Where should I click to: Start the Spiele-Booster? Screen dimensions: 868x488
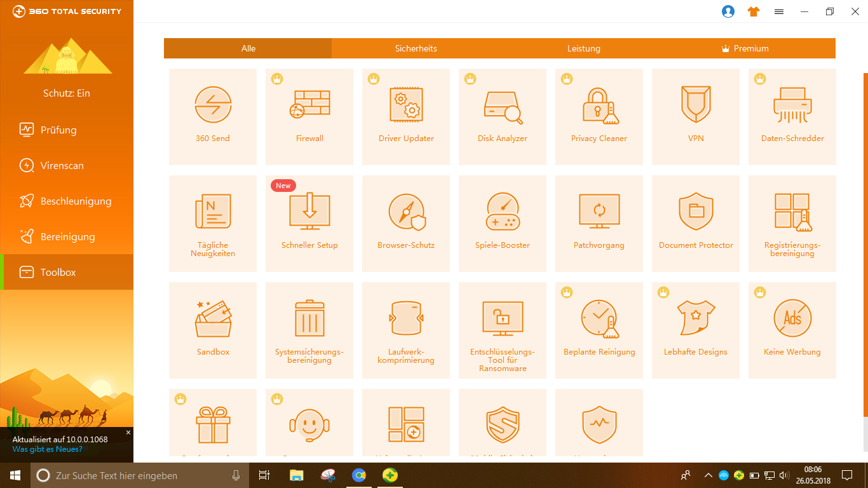(503, 224)
